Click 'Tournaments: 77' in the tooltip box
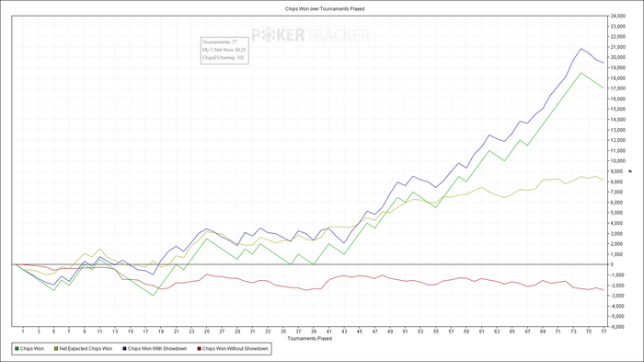Screen dimensions: 644x362 220,42
